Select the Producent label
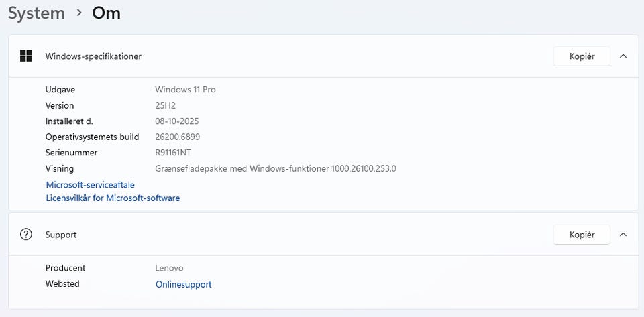 pyautogui.click(x=65, y=268)
